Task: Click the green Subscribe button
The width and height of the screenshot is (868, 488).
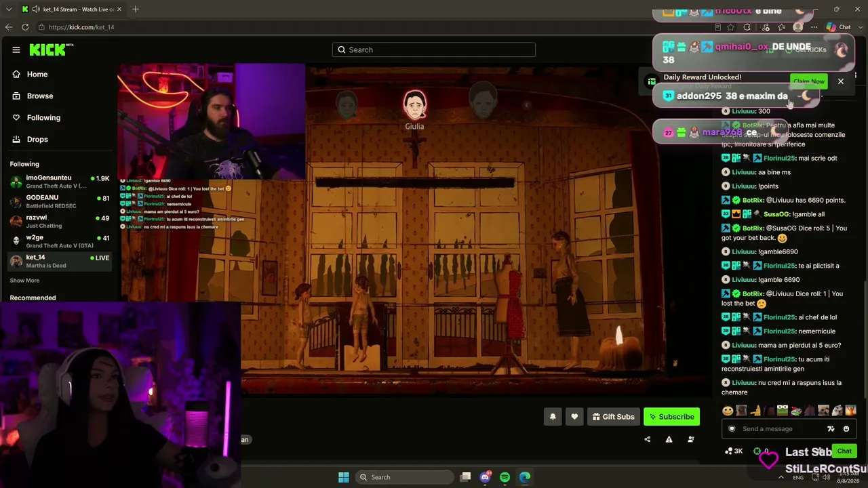Action: [x=671, y=417]
